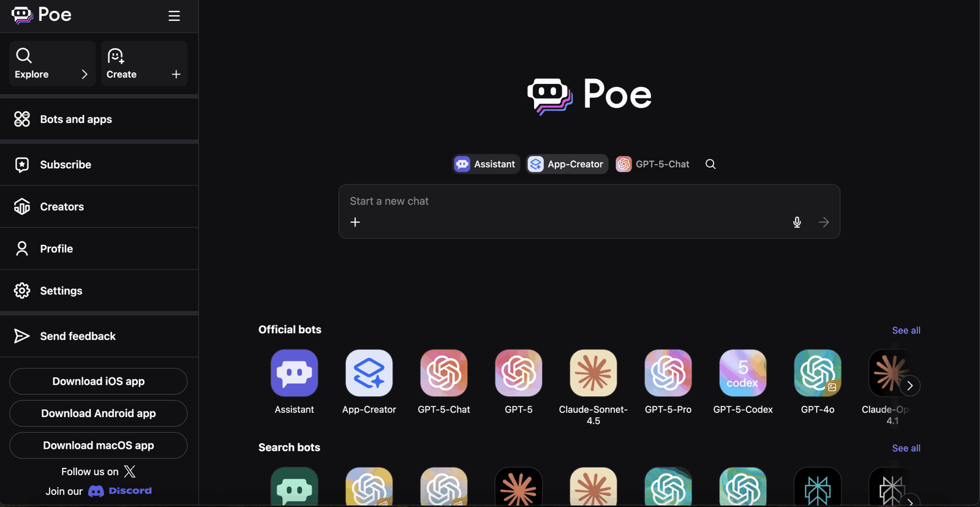Click the plus attachment icon in chat box
Image resolution: width=980 pixels, height=507 pixels.
tap(355, 222)
